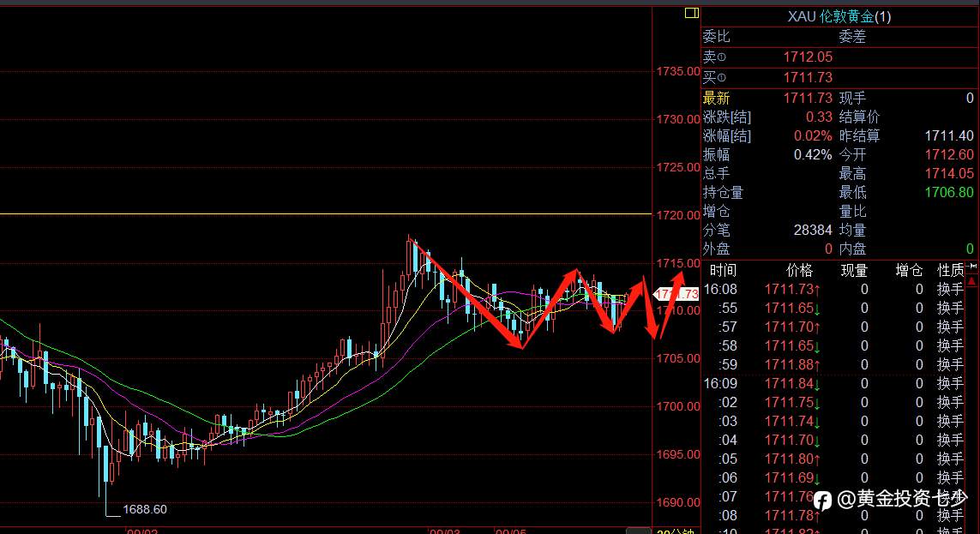The width and height of the screenshot is (980, 534).
Task: Click the 1730.00 price axis label
Action: click(x=678, y=118)
